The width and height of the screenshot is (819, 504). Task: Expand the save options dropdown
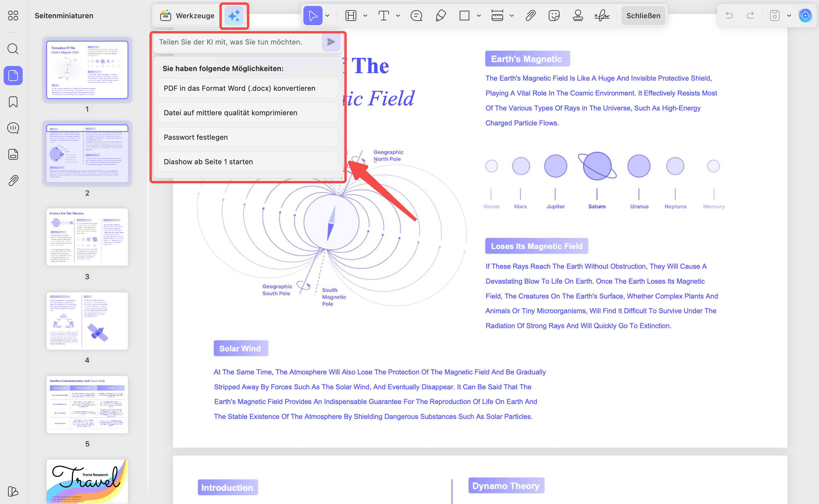(789, 15)
